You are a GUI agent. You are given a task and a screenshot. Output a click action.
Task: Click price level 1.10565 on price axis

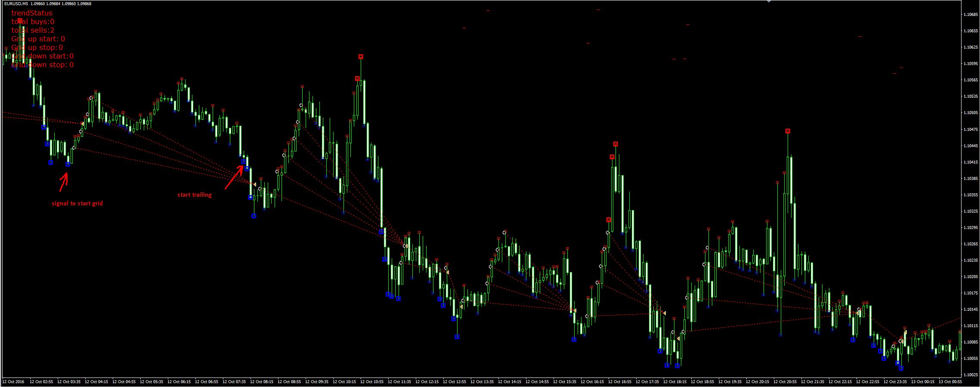point(970,80)
